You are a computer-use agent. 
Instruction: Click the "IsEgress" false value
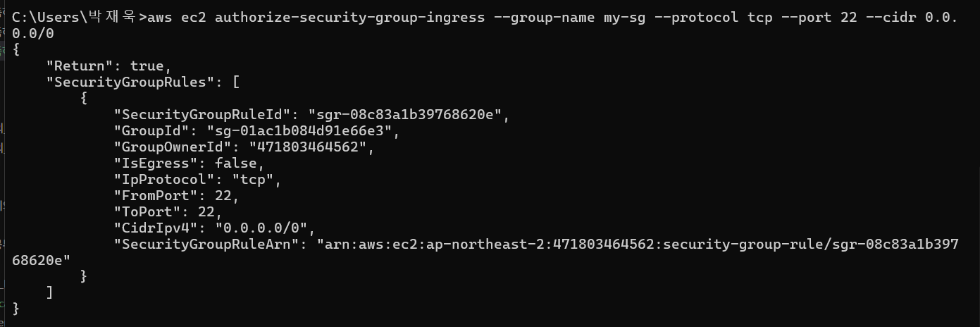240,163
